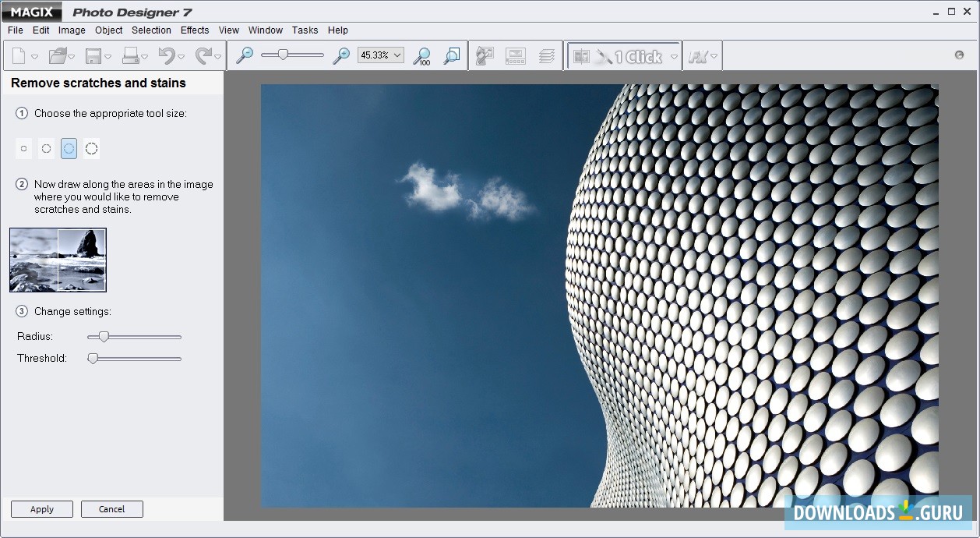Click the Save floppy disk icon
Image resolution: width=980 pixels, height=538 pixels.
pos(93,56)
